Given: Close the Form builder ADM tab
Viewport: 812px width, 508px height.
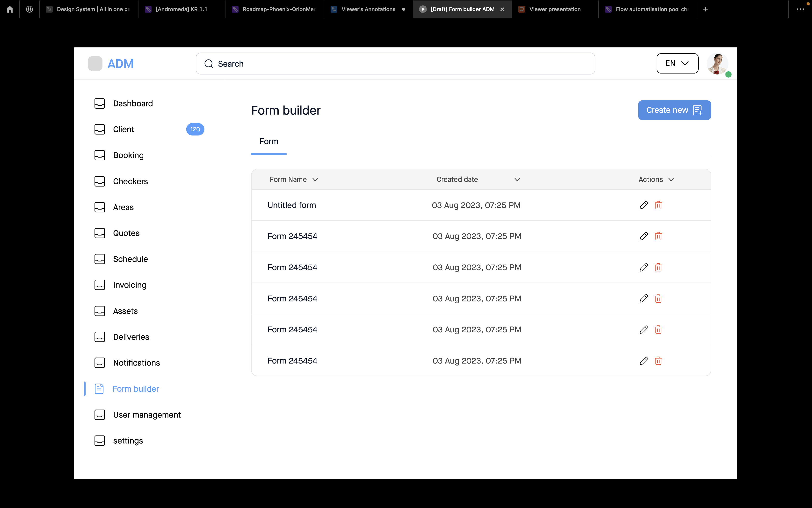Looking at the screenshot, I should point(502,9).
